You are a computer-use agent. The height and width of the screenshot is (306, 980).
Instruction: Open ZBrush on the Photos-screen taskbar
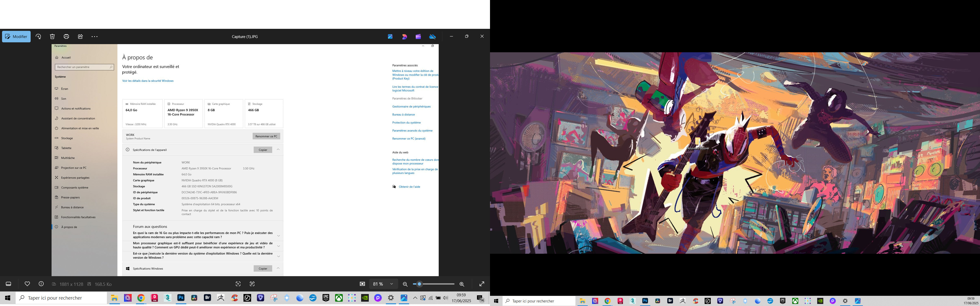point(221,298)
